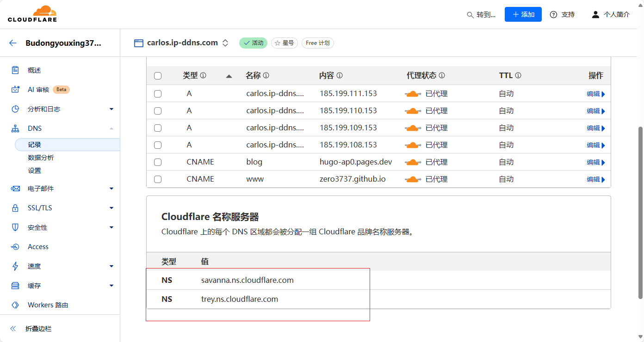The height and width of the screenshot is (342, 644).
Task: Check the box for the www CNAME record
Action: click(x=158, y=179)
